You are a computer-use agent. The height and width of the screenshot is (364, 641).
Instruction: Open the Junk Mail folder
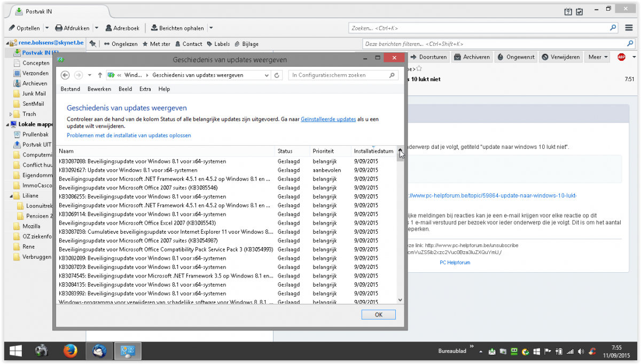[34, 93]
